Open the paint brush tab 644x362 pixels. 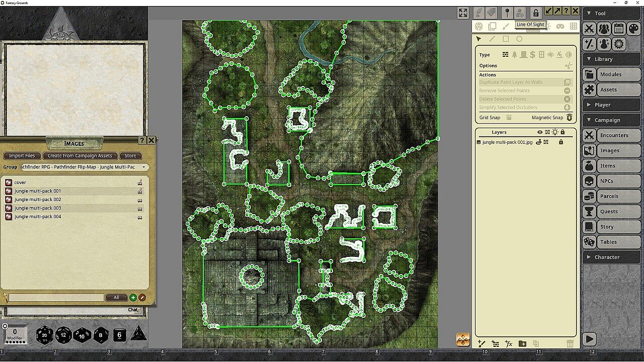(506, 26)
